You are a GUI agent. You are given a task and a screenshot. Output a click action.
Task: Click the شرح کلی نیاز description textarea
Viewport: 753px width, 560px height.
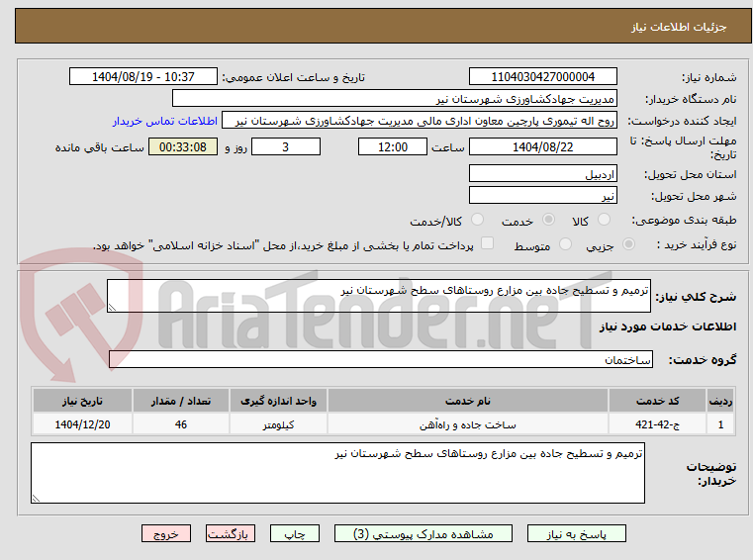378,296
